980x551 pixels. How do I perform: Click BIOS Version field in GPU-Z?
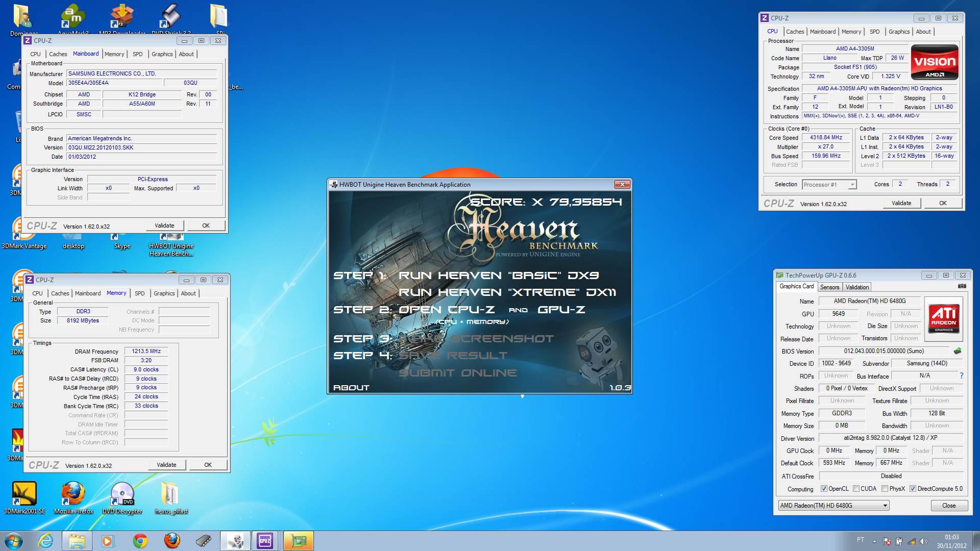[884, 351]
